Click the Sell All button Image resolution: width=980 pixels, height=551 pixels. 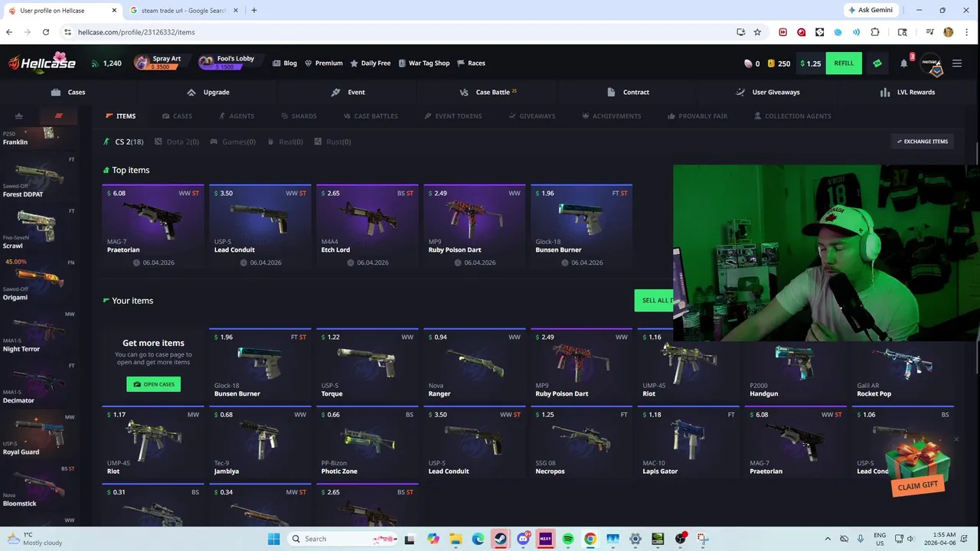[x=654, y=300]
